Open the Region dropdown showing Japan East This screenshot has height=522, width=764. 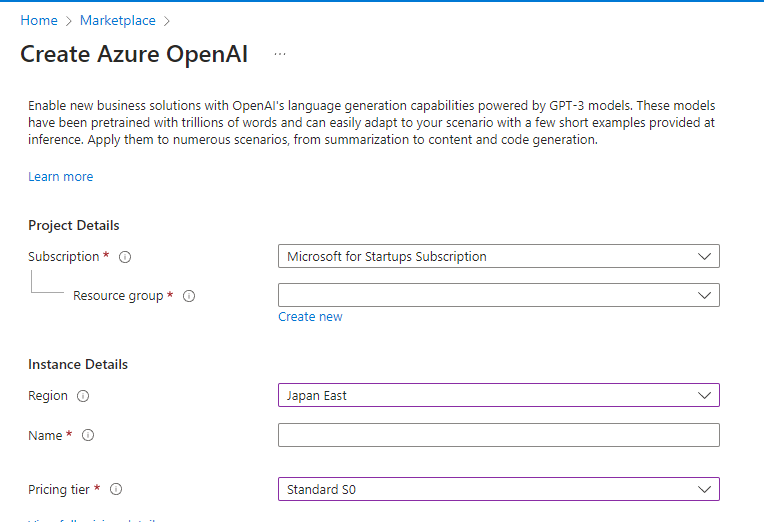(x=498, y=395)
